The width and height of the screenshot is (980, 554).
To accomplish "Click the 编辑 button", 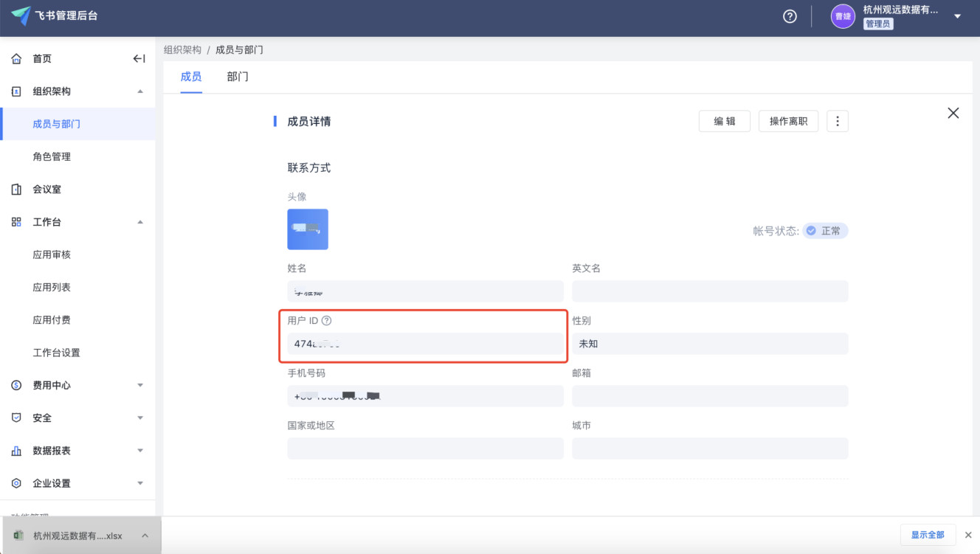I will pyautogui.click(x=724, y=122).
